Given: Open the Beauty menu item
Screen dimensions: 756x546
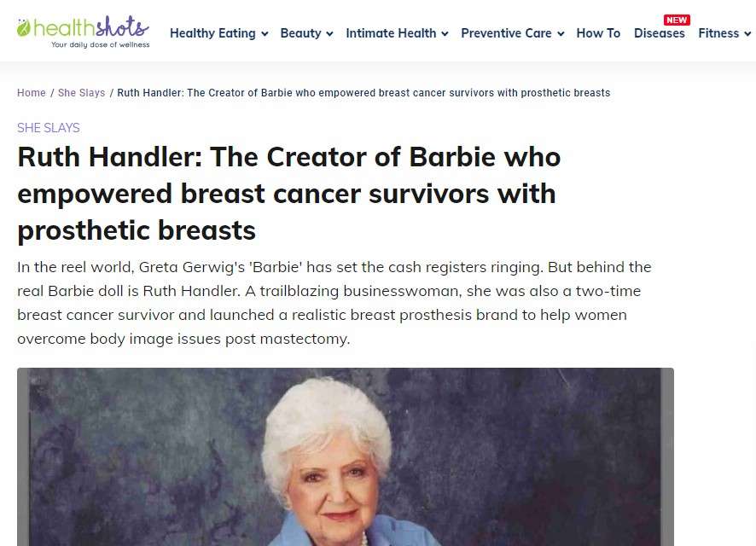Looking at the screenshot, I should [x=300, y=33].
